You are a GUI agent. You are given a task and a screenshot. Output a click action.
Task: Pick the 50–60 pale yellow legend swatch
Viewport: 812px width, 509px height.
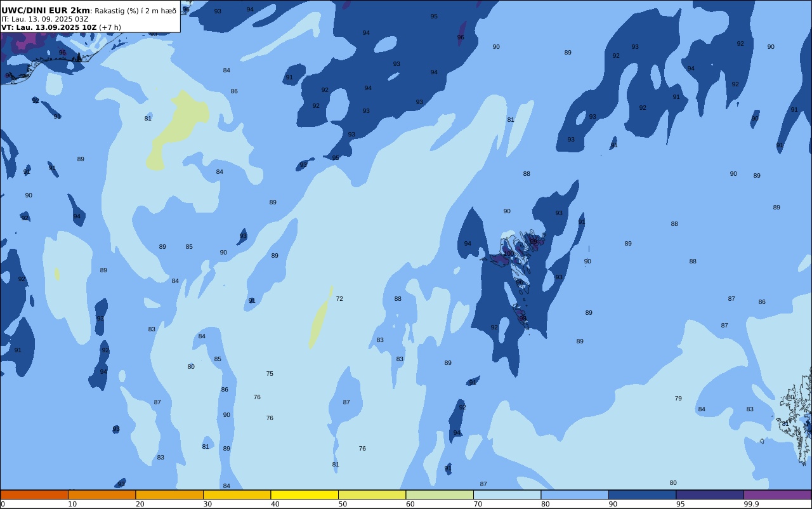tap(372, 494)
